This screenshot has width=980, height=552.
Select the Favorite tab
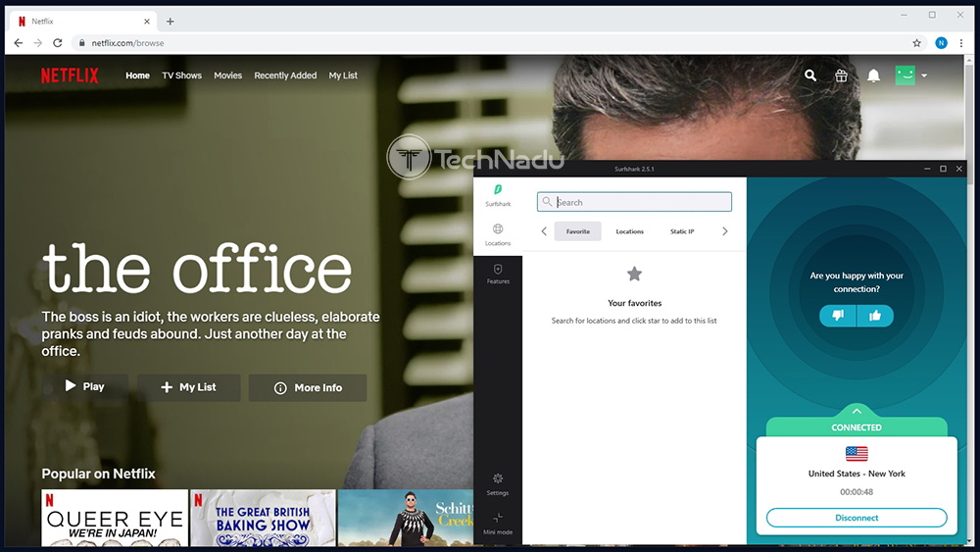(578, 231)
